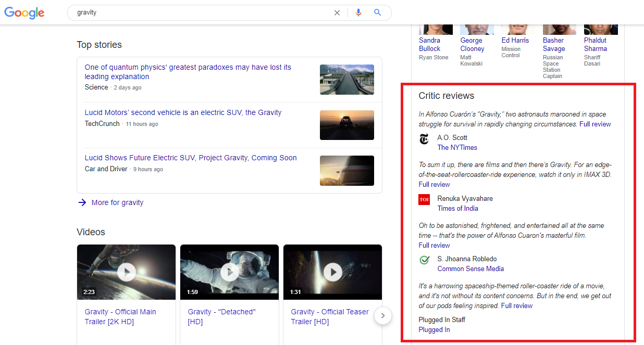The height and width of the screenshot is (345, 644).
Task: Open Full review by Plugged In Staff
Action: (517, 306)
